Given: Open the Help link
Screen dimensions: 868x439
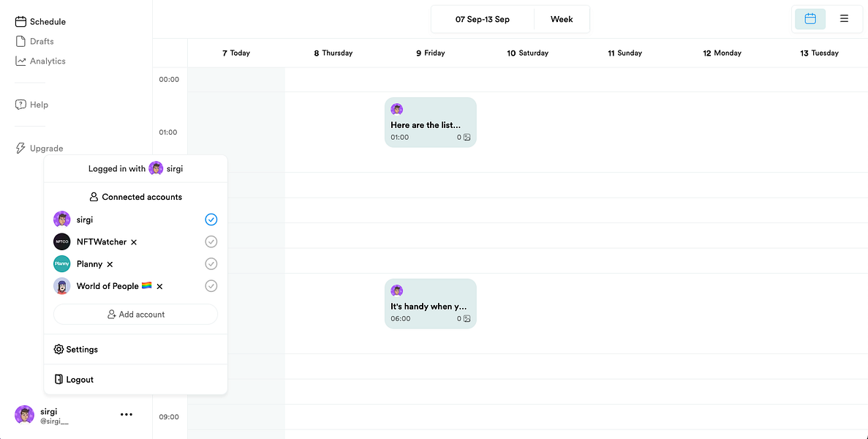Looking at the screenshot, I should (x=31, y=105).
